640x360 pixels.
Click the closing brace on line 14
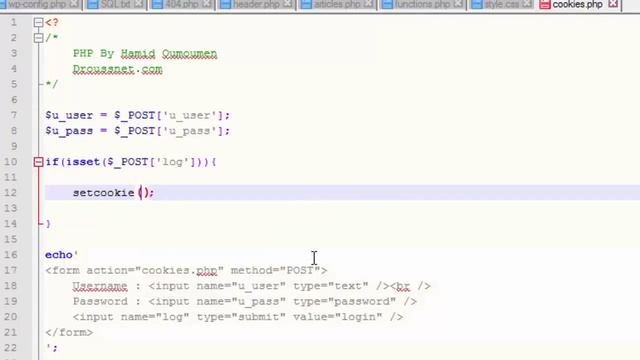(48, 224)
